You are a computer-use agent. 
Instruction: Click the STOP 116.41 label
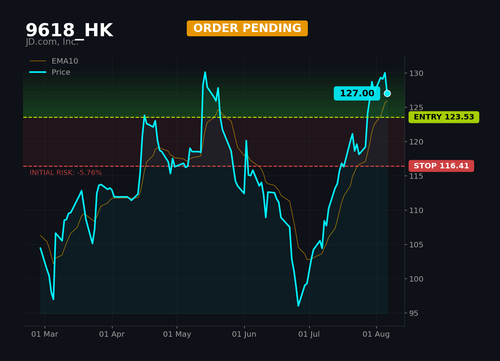pos(441,166)
